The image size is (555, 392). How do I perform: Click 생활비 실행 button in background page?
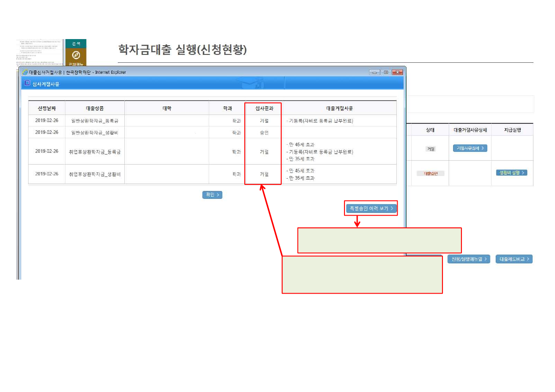coord(512,173)
